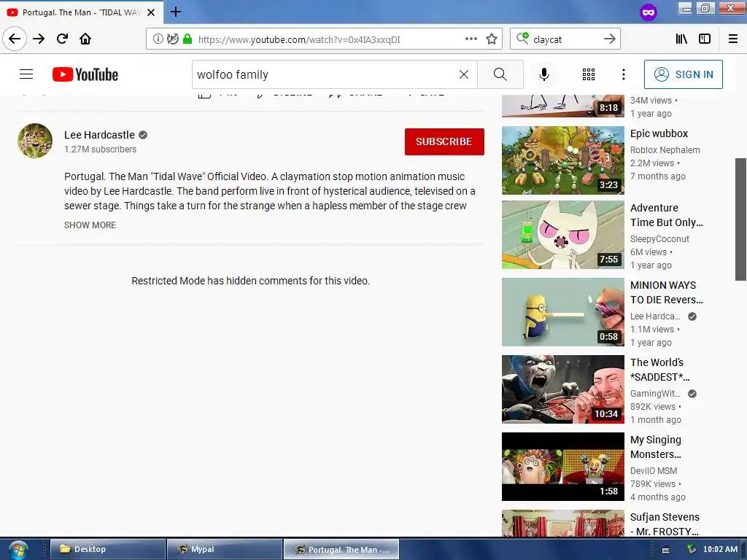The image size is (747, 560).
Task: Open a new tab with the plus button
Action: coord(175,12)
